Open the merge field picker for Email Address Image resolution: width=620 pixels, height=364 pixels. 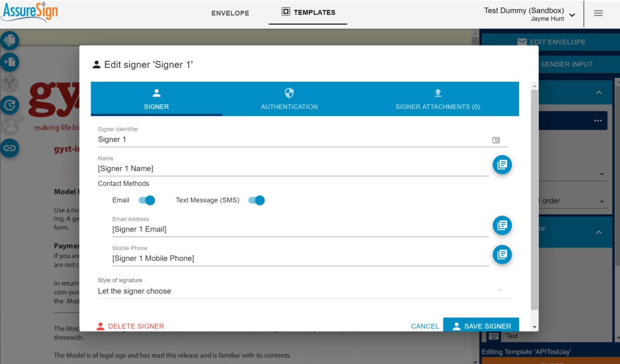pos(502,225)
